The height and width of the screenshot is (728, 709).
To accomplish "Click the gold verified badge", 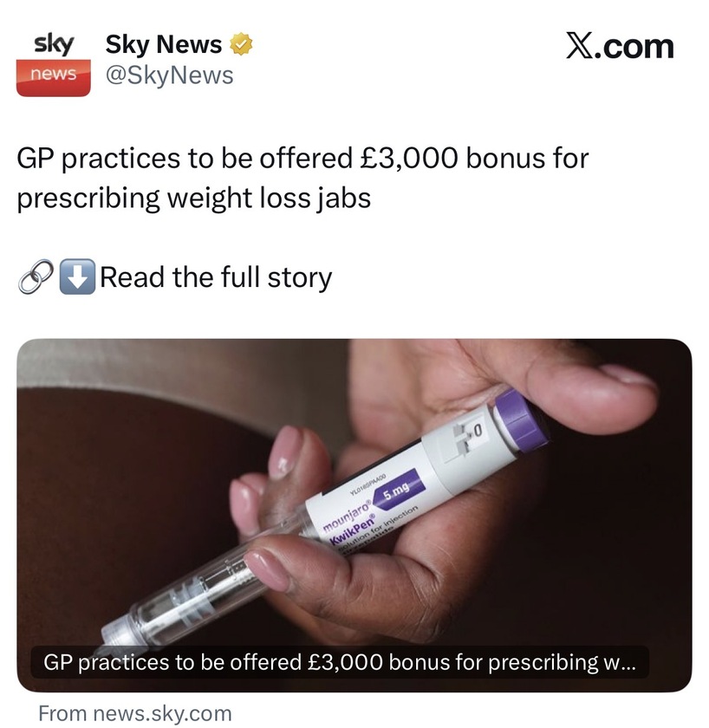I will click(242, 44).
